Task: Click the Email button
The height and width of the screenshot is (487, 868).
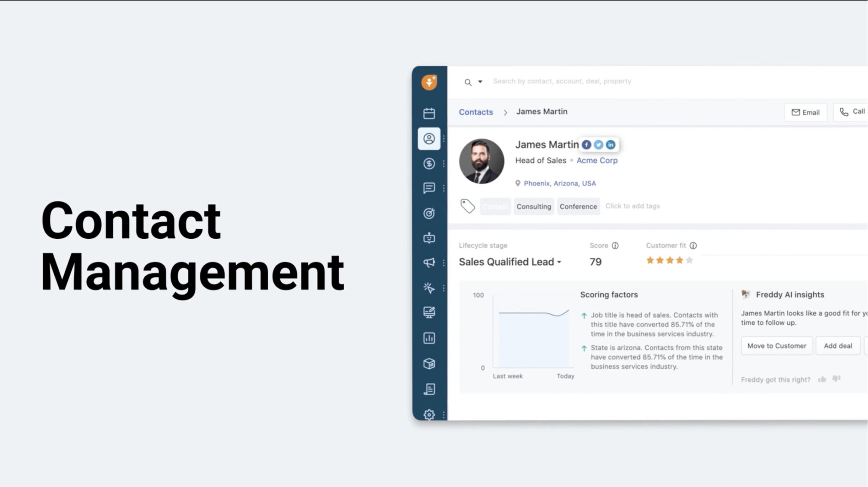Action: (x=806, y=112)
